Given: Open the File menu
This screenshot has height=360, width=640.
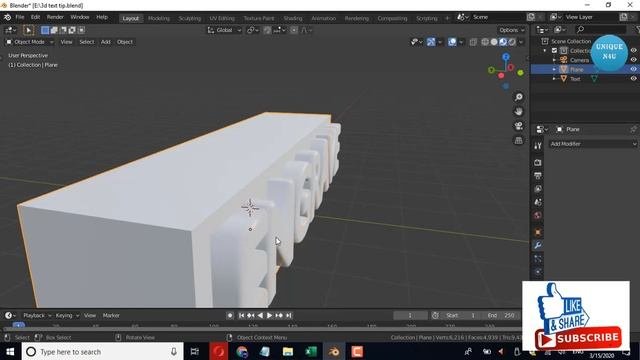Looking at the screenshot, I should pos(20,17).
